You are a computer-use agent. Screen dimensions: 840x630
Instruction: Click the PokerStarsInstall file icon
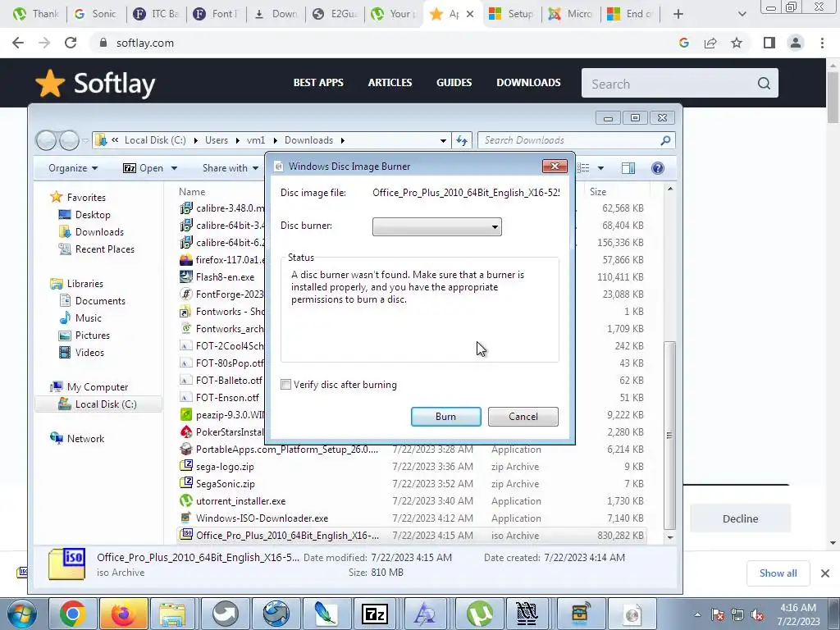pyautogui.click(x=186, y=431)
